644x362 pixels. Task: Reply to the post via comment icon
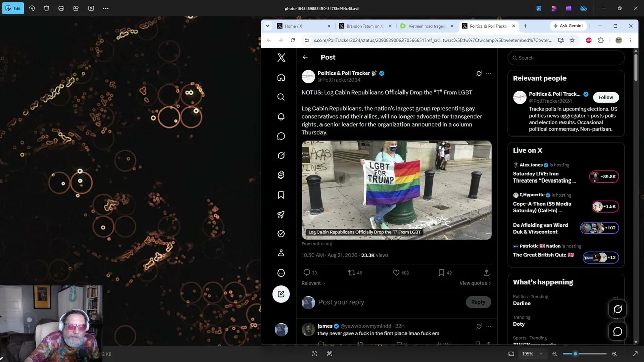[x=307, y=273]
